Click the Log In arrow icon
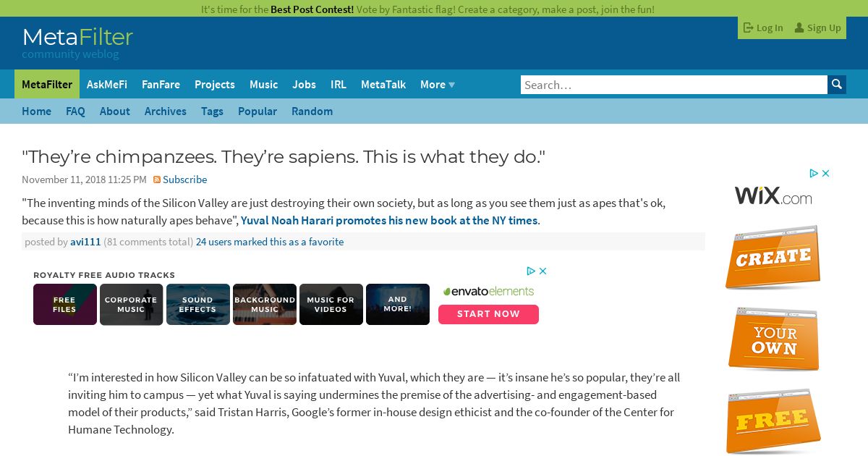This screenshot has height=456, width=868. [x=749, y=28]
